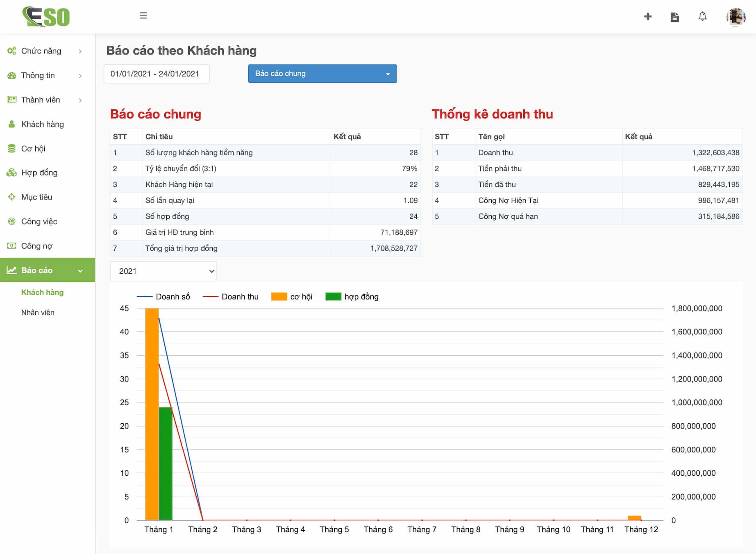The width and height of the screenshot is (756, 554).
Task: Click the date range input field
Action: point(157,74)
